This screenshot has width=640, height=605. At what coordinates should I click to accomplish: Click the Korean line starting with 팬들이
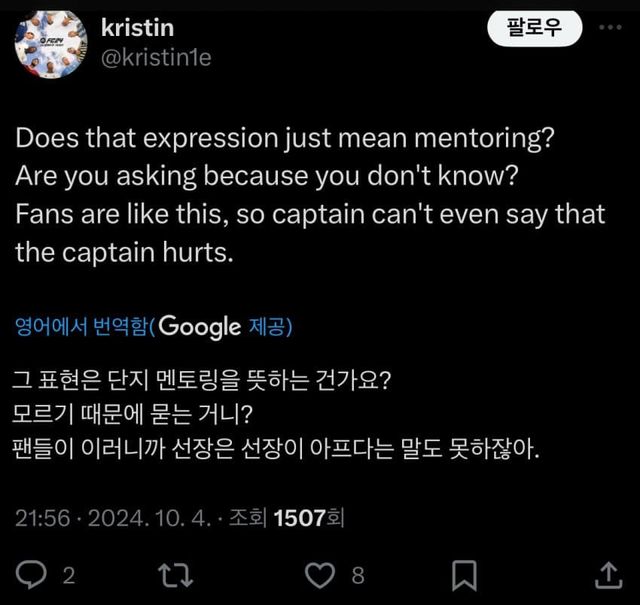277,447
